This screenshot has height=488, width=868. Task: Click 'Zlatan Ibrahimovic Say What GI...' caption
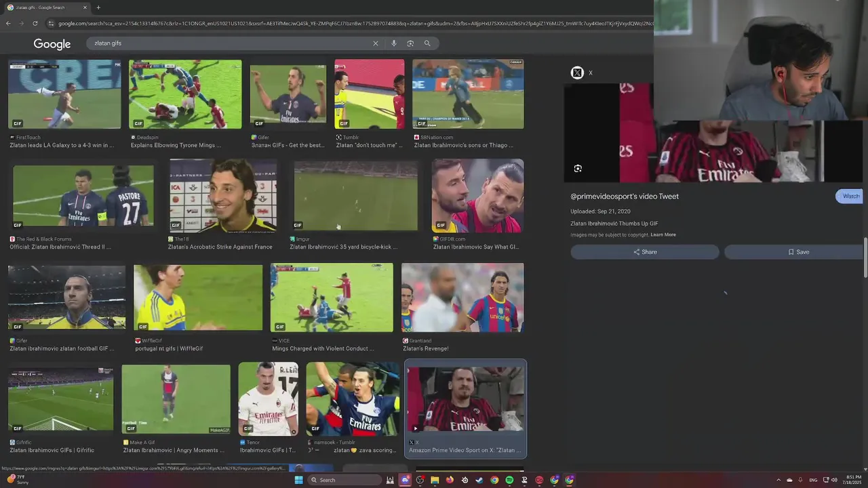pos(476,247)
